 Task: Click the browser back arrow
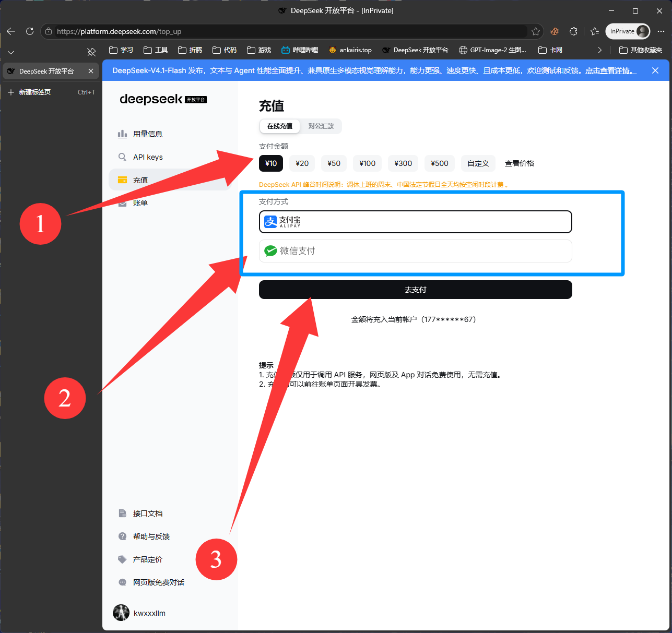(x=11, y=31)
